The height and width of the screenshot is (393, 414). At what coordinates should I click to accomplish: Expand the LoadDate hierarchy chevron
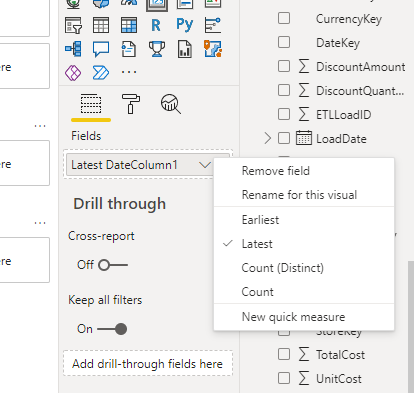tap(267, 138)
